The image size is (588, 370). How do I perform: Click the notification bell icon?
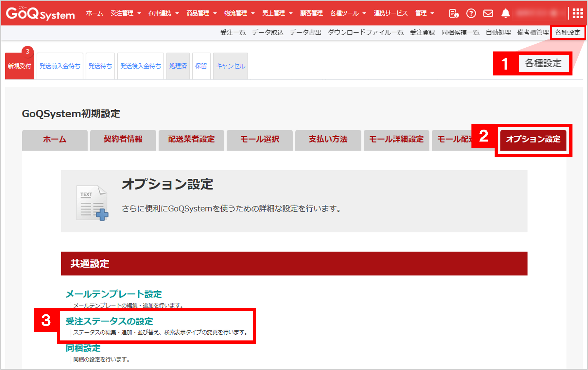(x=505, y=13)
